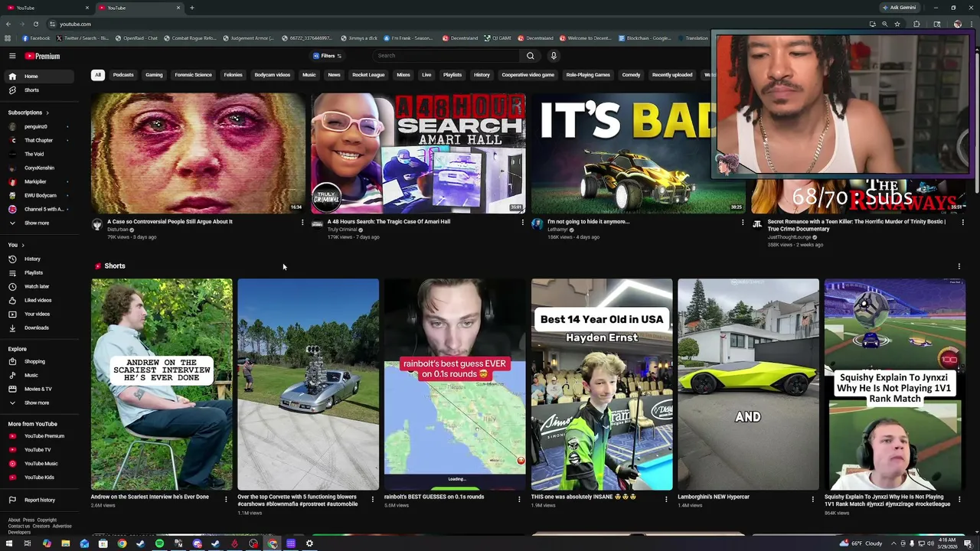
Task: Click the search magnifier button
Action: 530,56
